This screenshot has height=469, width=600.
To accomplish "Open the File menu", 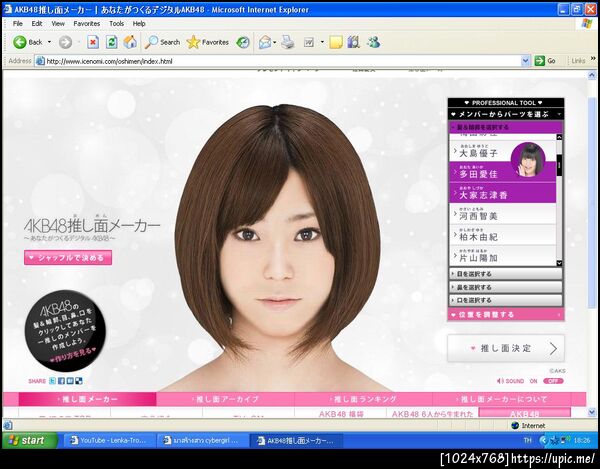I will tap(18, 24).
